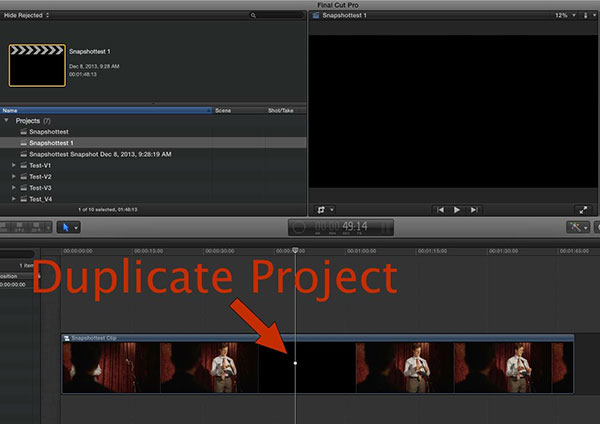
Task: Click the project icon next to Test-V2
Action: point(24,176)
